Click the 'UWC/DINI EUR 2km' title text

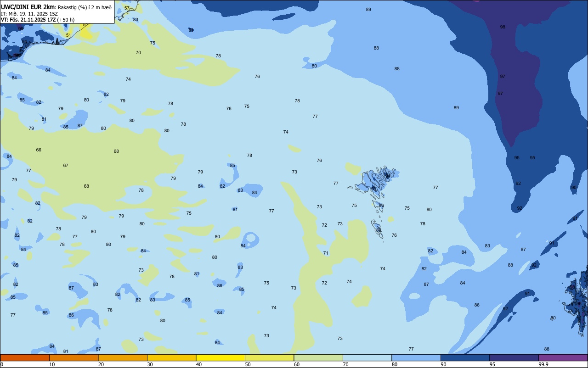28,7
